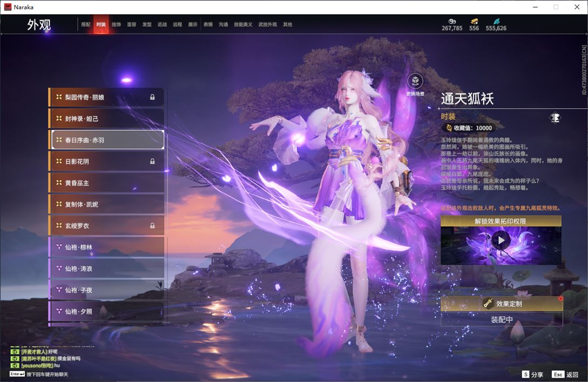
Task: Open the 搭配 tab
Action: pyautogui.click(x=86, y=24)
